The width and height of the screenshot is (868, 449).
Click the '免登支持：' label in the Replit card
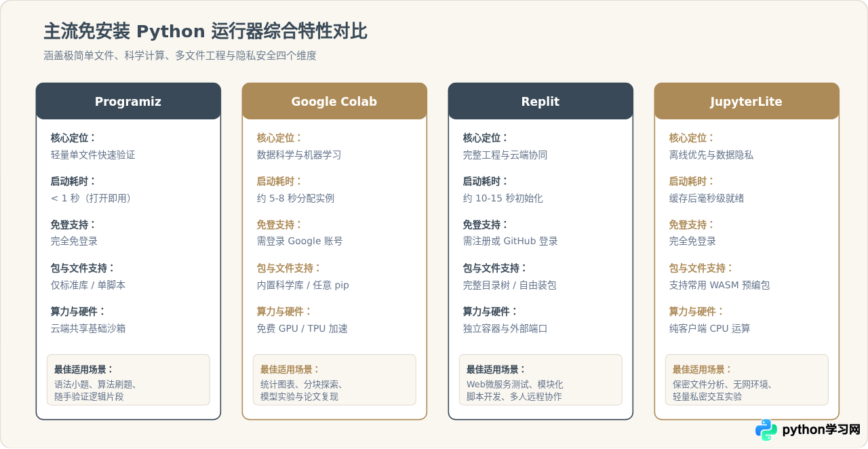point(486,224)
